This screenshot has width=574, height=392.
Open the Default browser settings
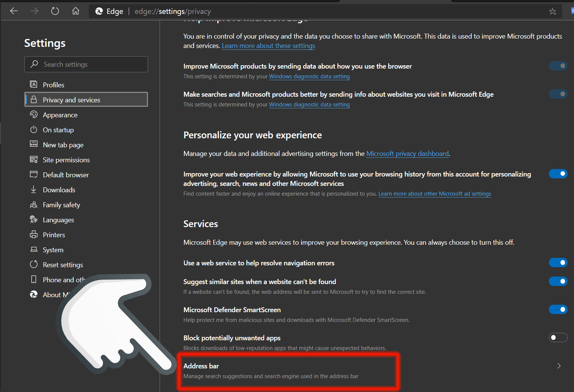click(86, 175)
